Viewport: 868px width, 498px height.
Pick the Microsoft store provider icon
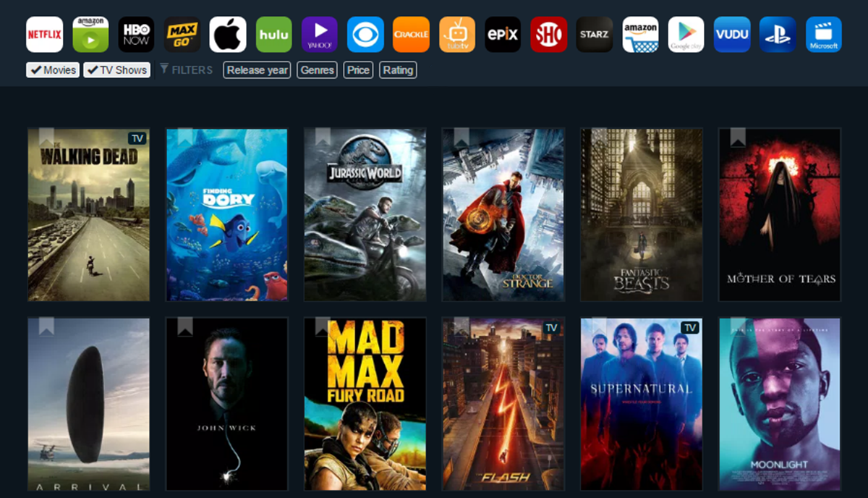(824, 35)
